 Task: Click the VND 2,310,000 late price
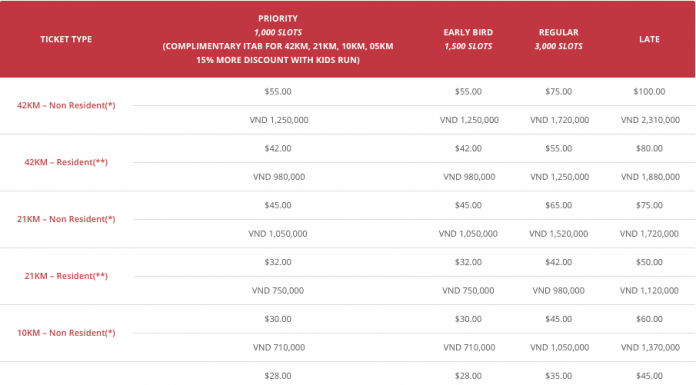650,120
